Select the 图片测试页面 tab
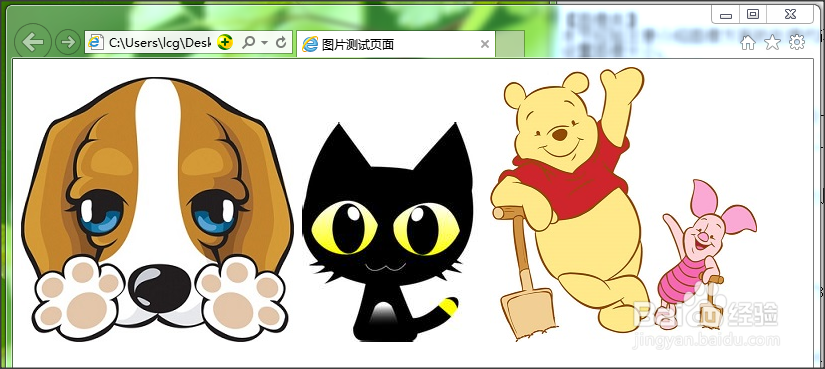This screenshot has width=825, height=369. point(396,44)
